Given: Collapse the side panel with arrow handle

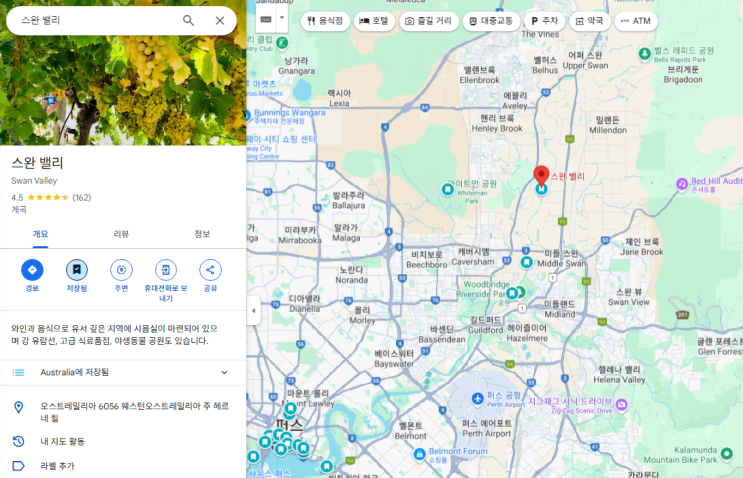Looking at the screenshot, I should pos(254,311).
